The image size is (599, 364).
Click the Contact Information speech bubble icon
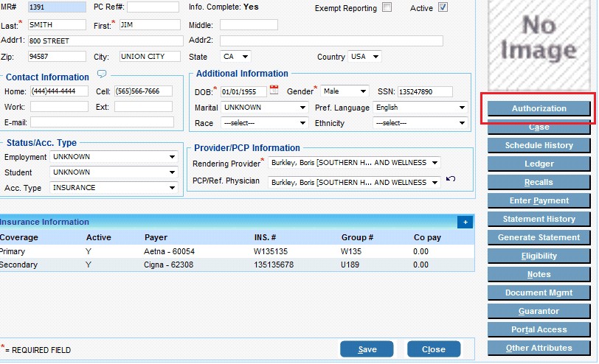103,74
